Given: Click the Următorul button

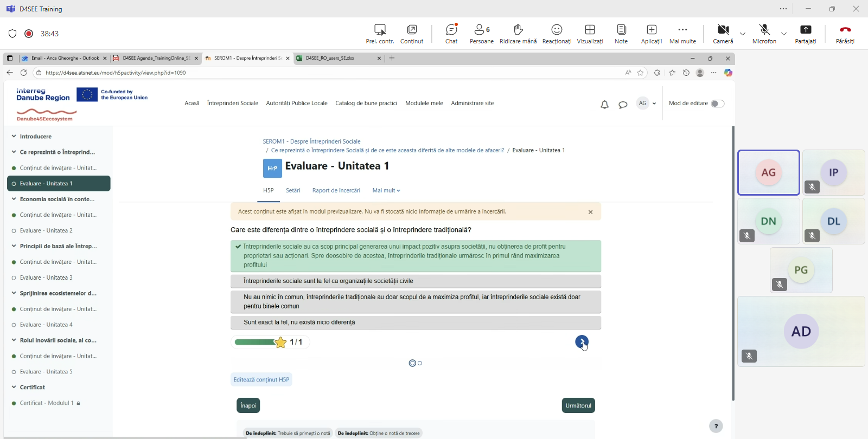Looking at the screenshot, I should [578, 405].
